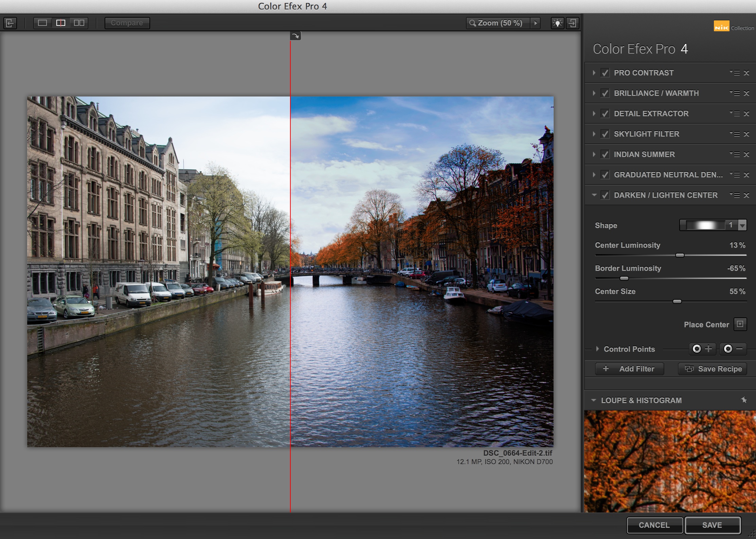Hide the left panel with the arrow icon
Screen dimensions: 756x539
[x=10, y=23]
